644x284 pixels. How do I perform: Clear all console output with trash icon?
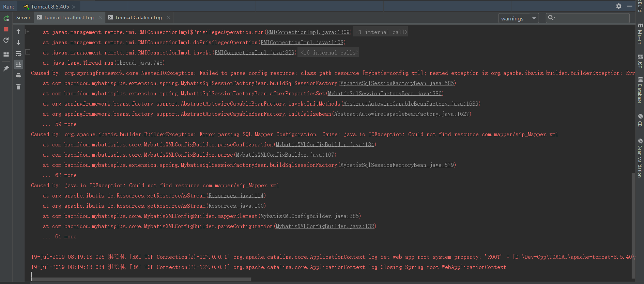pyautogui.click(x=18, y=86)
